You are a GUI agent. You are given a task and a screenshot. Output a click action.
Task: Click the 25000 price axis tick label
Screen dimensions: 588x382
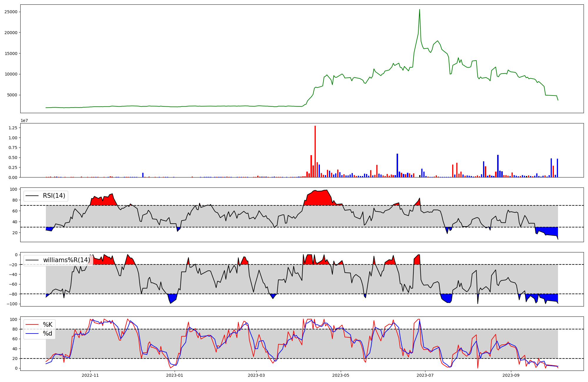coord(11,12)
